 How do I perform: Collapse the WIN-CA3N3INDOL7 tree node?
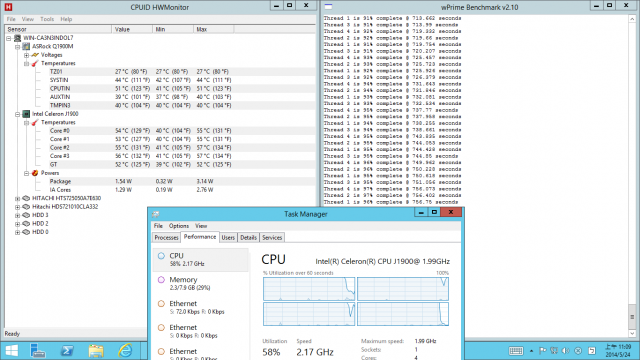[x=9, y=38]
